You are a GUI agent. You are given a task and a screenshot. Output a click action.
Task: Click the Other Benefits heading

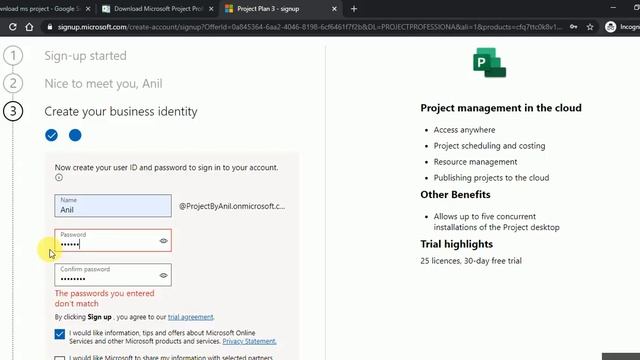tap(455, 195)
